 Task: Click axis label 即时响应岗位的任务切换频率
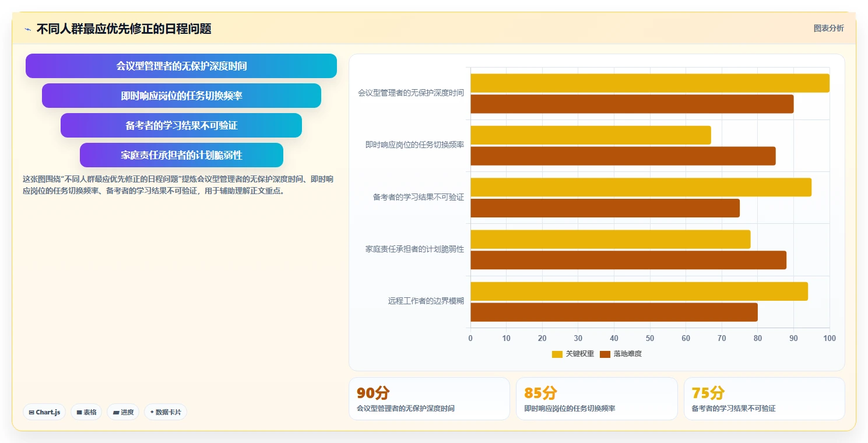(414, 145)
